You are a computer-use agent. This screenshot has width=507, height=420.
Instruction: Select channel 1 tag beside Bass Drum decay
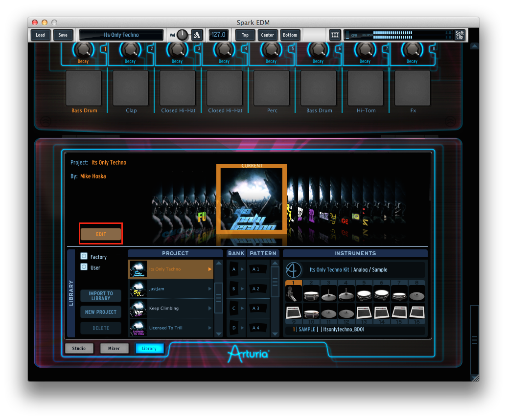[105, 49]
